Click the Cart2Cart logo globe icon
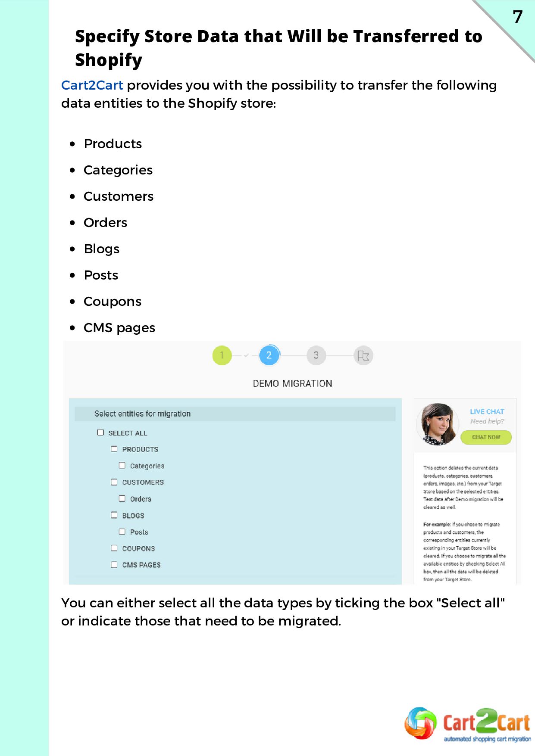Viewport: 535px width, 756px height. (420, 723)
